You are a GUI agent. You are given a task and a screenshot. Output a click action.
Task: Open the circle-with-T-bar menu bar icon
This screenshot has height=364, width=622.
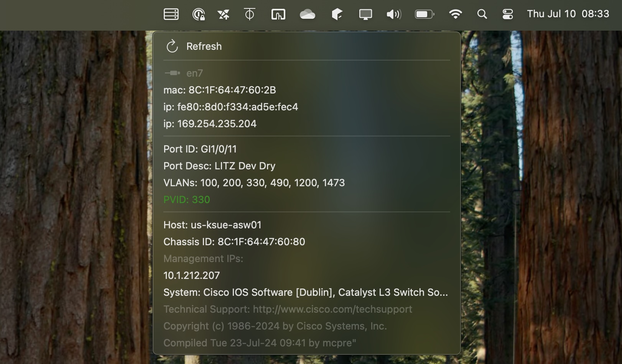[x=250, y=15]
